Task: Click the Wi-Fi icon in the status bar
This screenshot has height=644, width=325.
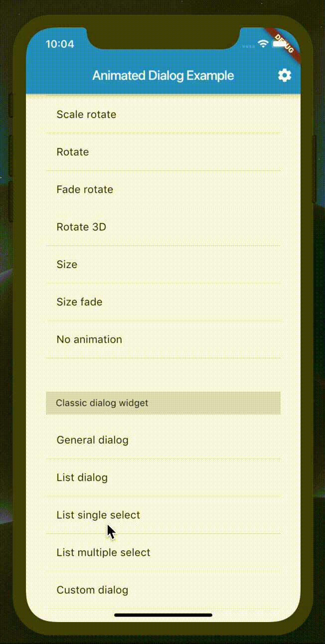Action: 263,43
